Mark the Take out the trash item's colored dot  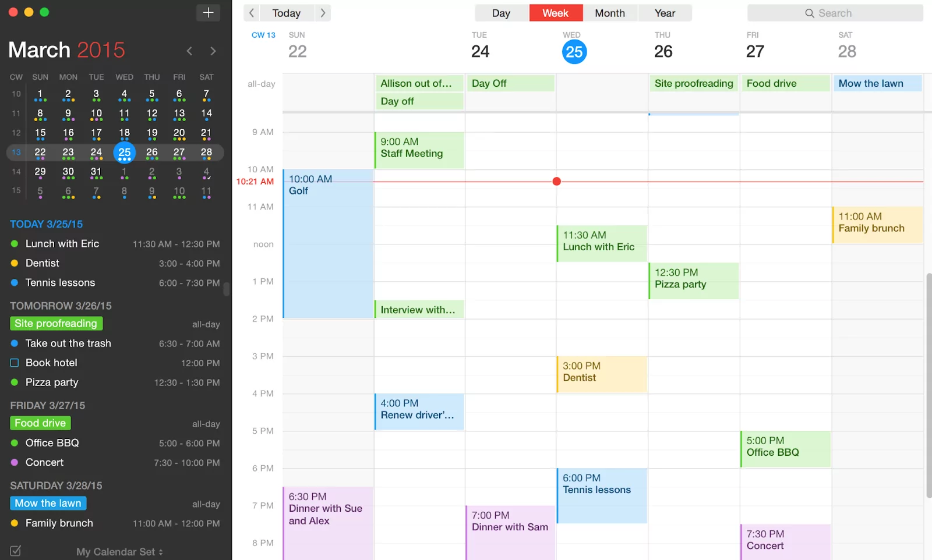(13, 343)
